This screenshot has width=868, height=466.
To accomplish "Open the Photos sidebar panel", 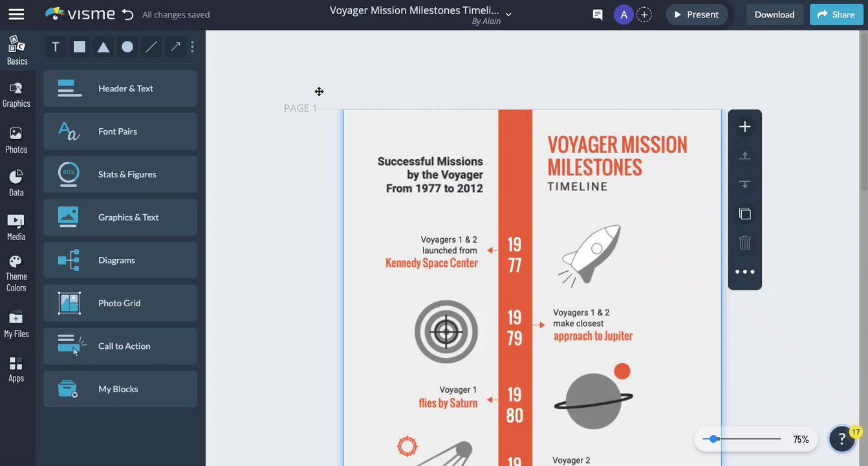I will [16, 140].
